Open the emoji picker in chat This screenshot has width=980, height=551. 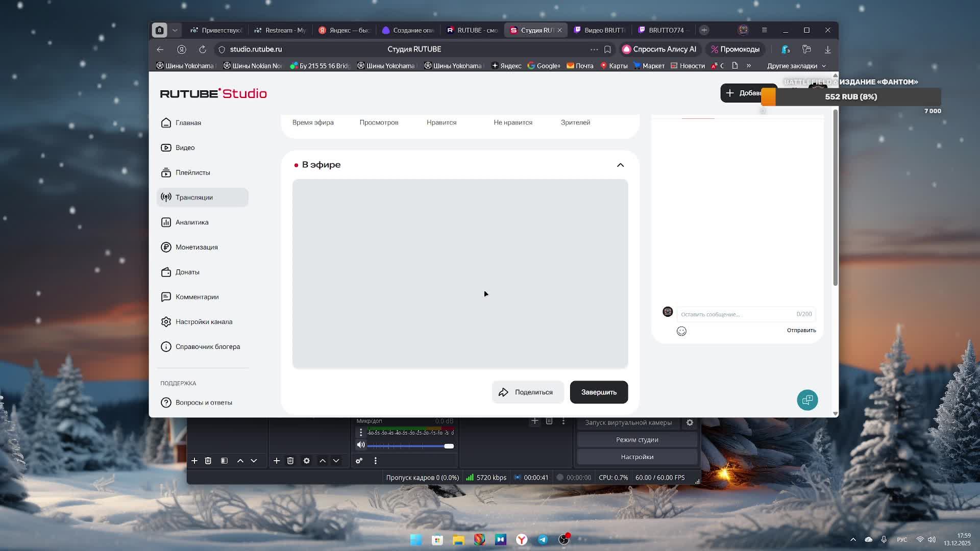681,331
